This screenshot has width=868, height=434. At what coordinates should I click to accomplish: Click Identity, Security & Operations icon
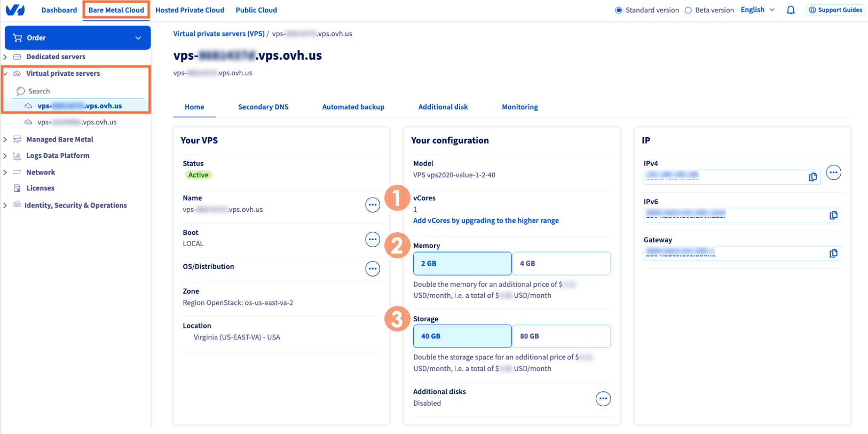[x=17, y=205]
